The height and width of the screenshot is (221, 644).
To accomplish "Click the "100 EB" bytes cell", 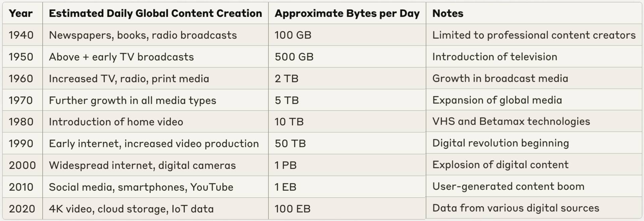I will point(292,209).
